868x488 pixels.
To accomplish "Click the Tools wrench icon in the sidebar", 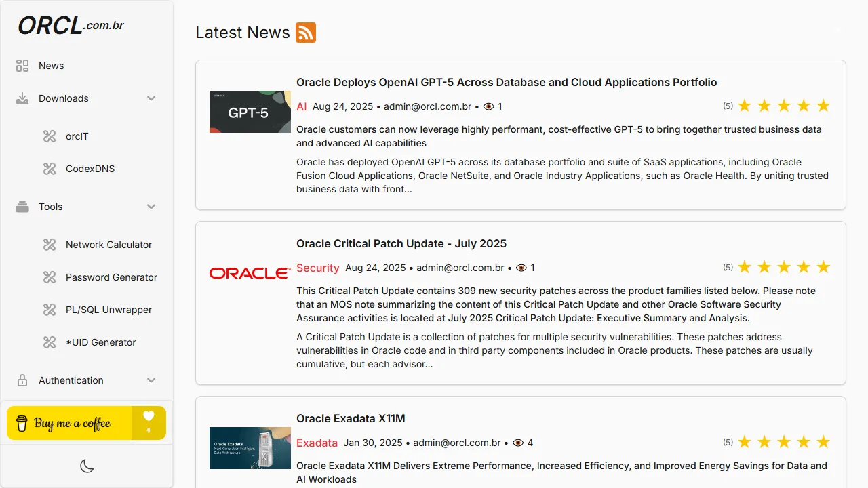I will [21, 207].
